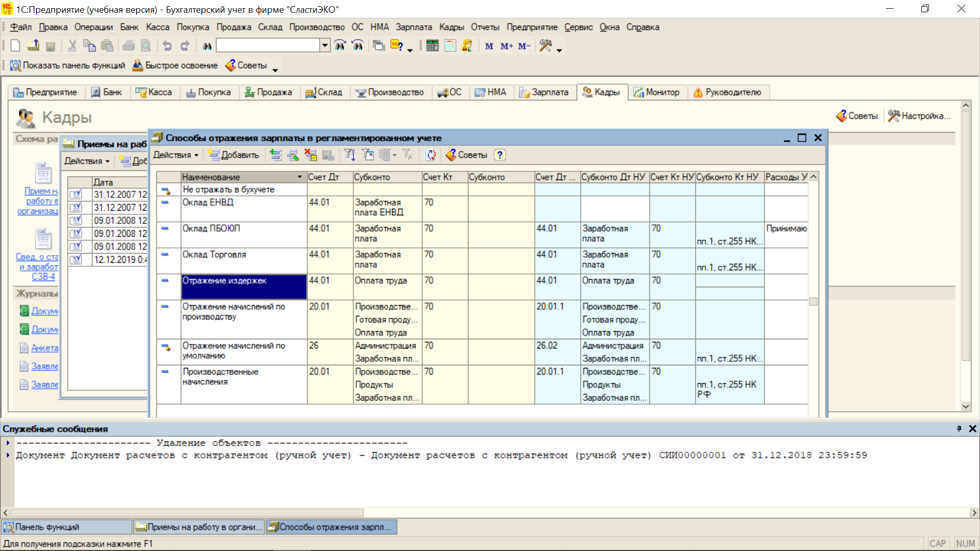This screenshot has width=980, height=551.
Task: Switch to Приемы на работу taskbar window
Action: pos(199,527)
